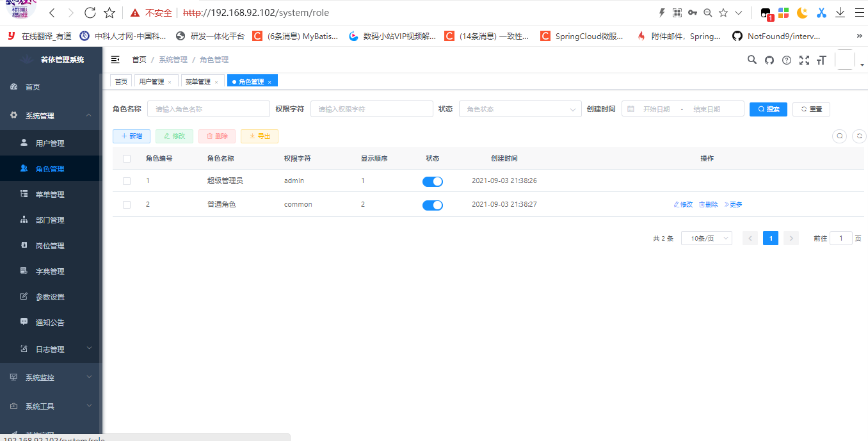Viewport: 868px width, 441px height.
Task: Open the 角色状态 status dropdown
Action: coord(520,109)
